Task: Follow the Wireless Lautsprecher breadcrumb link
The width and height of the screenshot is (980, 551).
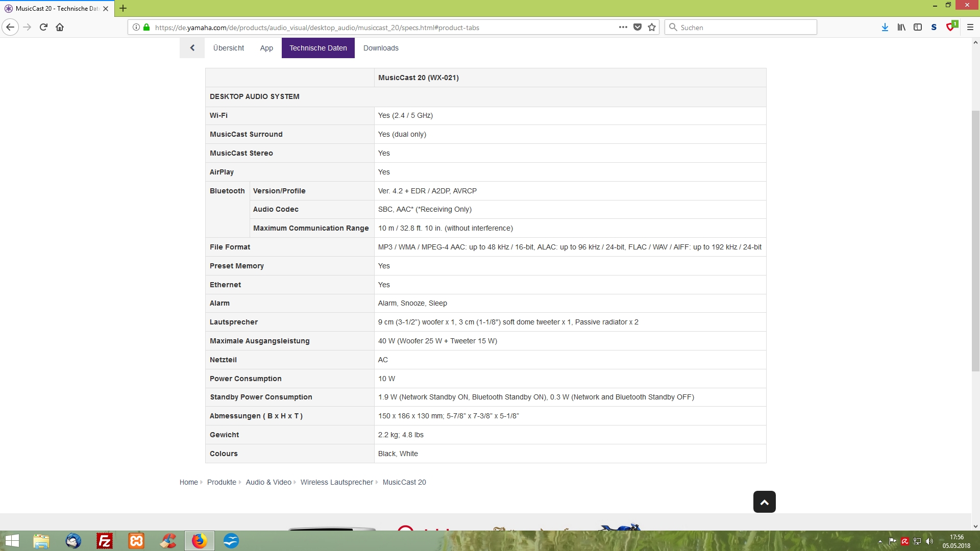Action: [337, 482]
